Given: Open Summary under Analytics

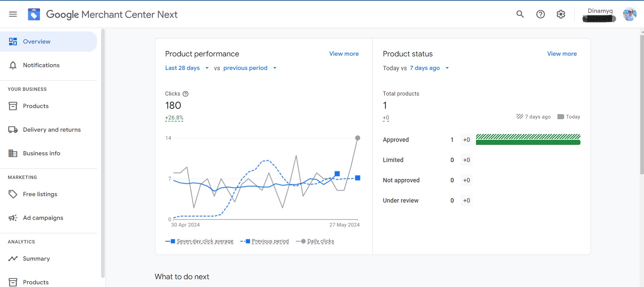Looking at the screenshot, I should (x=48, y=259).
